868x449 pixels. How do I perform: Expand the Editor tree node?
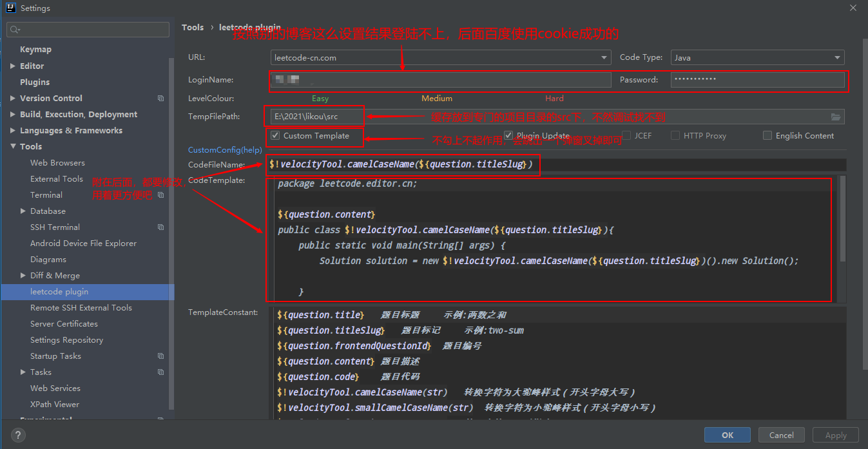pos(13,66)
